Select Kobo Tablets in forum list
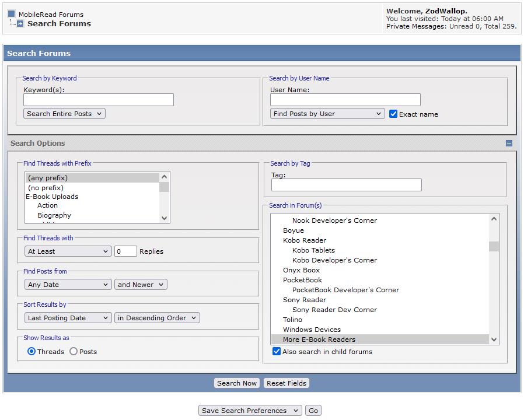The image size is (524, 420). (380, 250)
